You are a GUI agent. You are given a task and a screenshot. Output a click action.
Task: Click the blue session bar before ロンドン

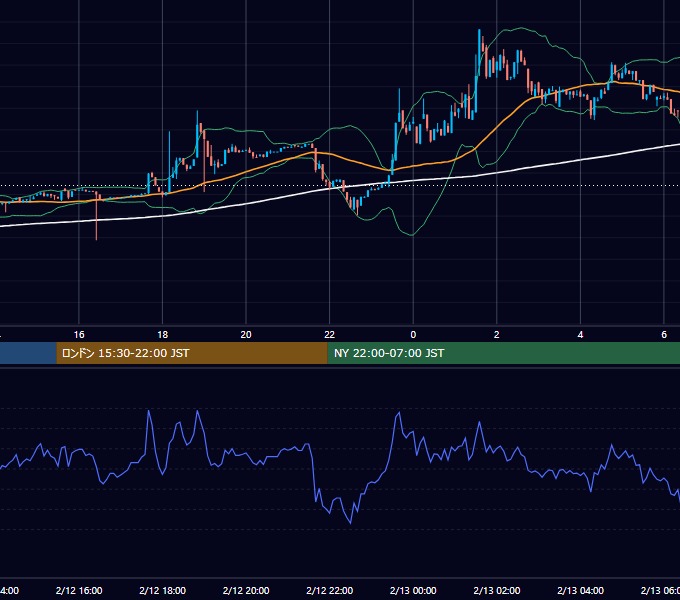pyautogui.click(x=28, y=353)
